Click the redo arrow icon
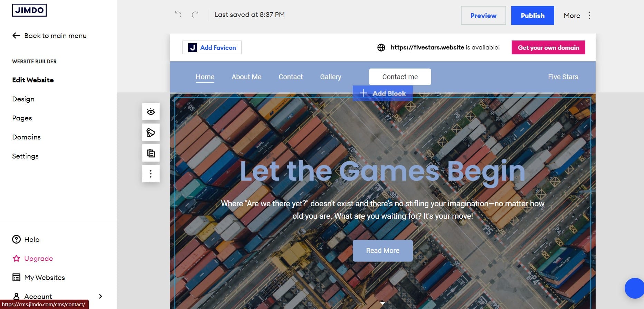Image resolution: width=644 pixels, height=309 pixels. click(x=195, y=14)
